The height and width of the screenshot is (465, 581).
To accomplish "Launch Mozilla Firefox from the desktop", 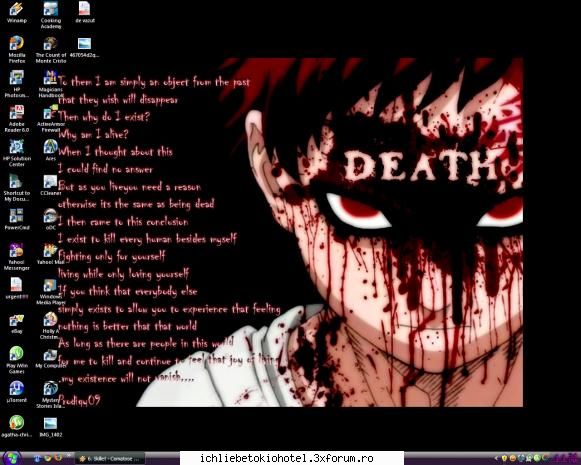I will [x=17, y=49].
